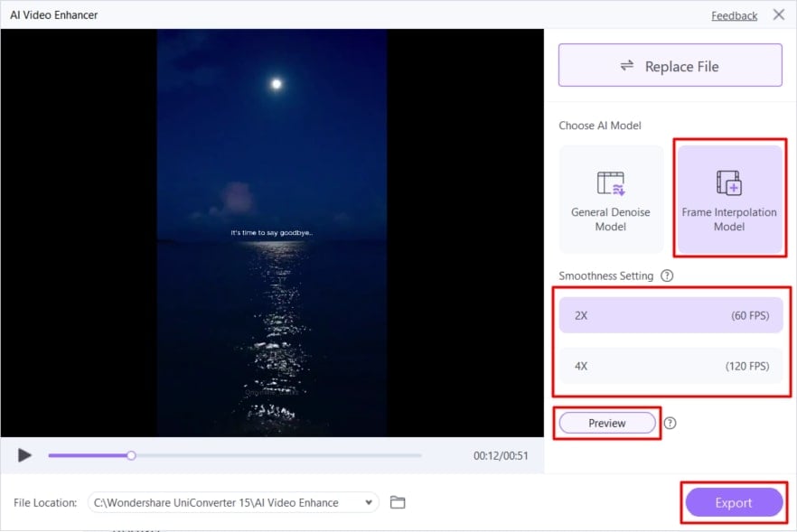Choose 2X (60 FPS) smoothness
Screen dimensions: 797x532
(670, 315)
